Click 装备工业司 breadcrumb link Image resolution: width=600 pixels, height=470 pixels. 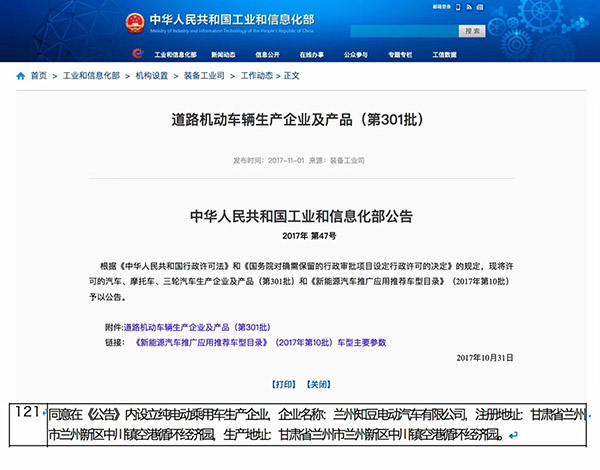[204, 76]
